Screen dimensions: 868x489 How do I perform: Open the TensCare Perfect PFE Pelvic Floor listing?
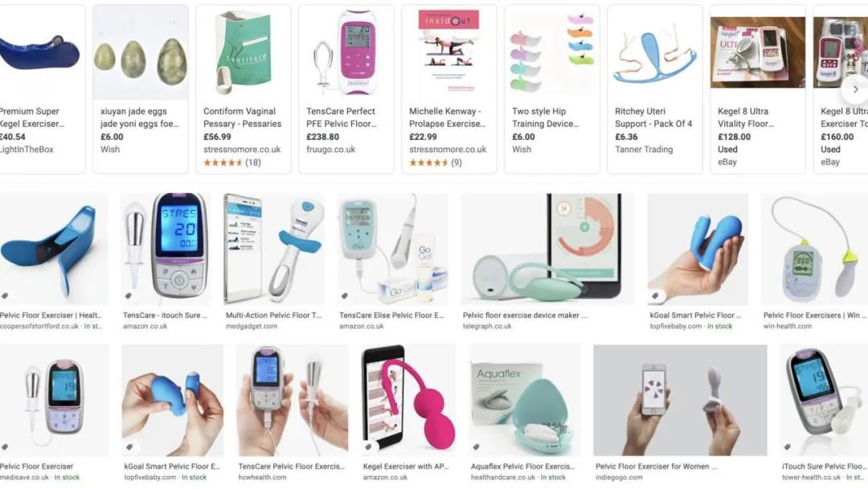click(x=346, y=89)
